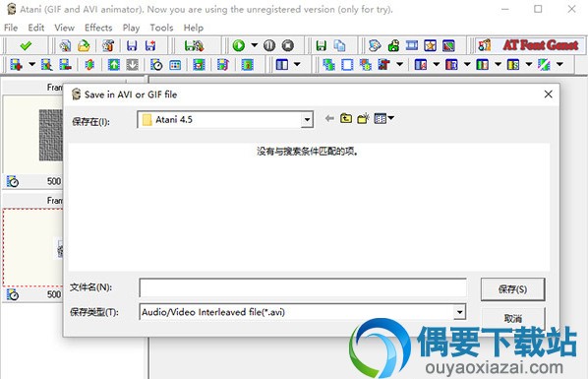The width and height of the screenshot is (588, 379).
Task: Click the 文件名 file name input field
Action: coord(303,287)
